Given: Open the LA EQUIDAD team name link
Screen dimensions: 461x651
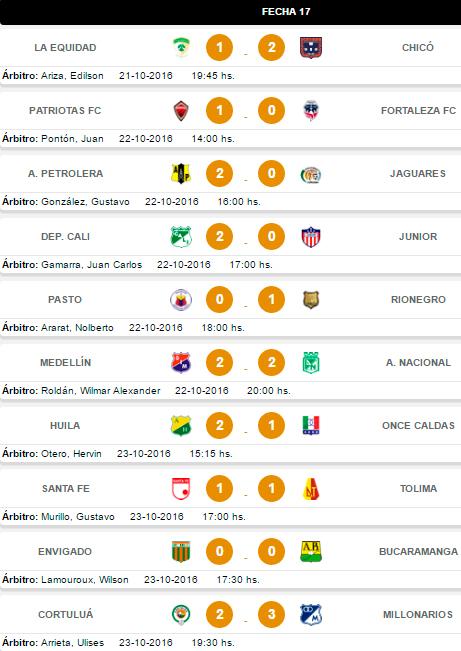Looking at the screenshot, I should [x=65, y=48].
